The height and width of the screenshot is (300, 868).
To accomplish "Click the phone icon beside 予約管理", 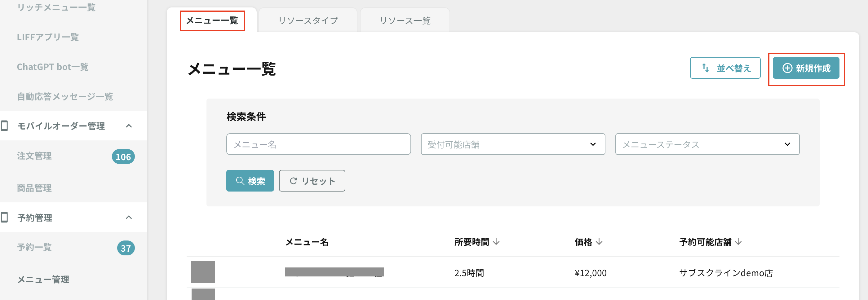I will 4,217.
